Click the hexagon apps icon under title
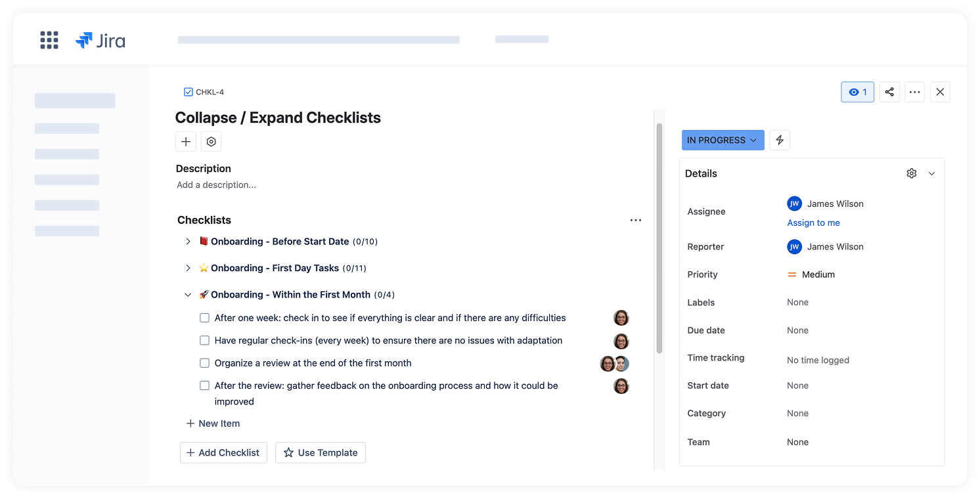 [x=211, y=142]
